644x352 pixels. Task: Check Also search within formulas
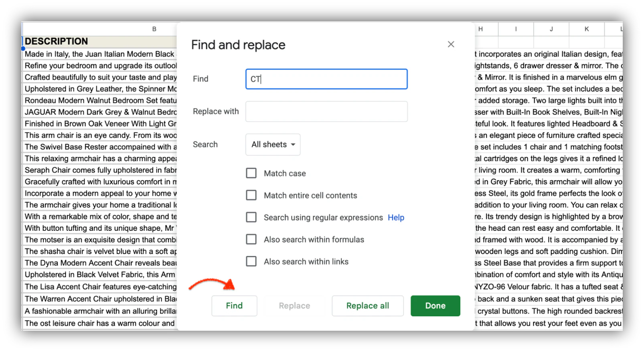(x=251, y=239)
